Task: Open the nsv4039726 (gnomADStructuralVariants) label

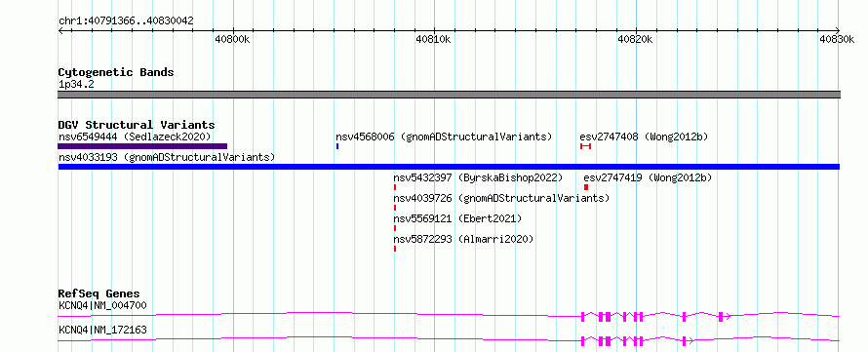Action: [x=501, y=198]
